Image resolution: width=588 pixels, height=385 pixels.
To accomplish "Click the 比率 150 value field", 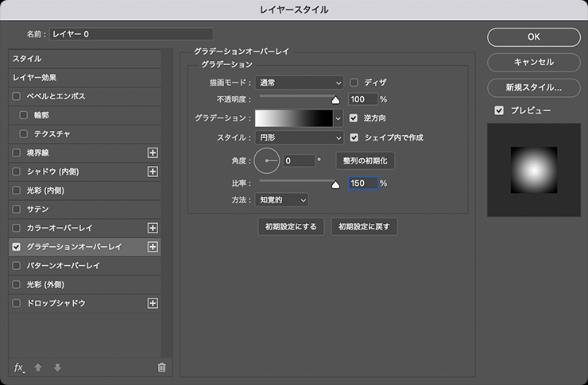I will (x=362, y=183).
